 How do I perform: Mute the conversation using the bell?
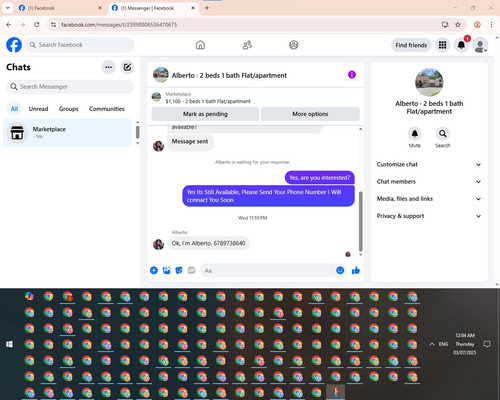coord(415,134)
